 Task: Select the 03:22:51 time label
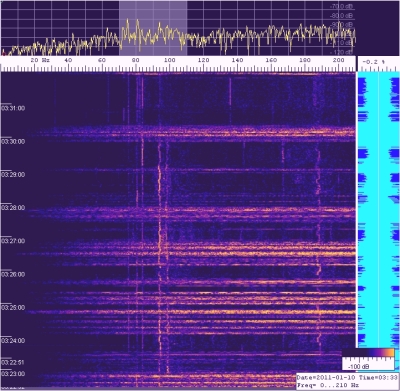[13, 363]
